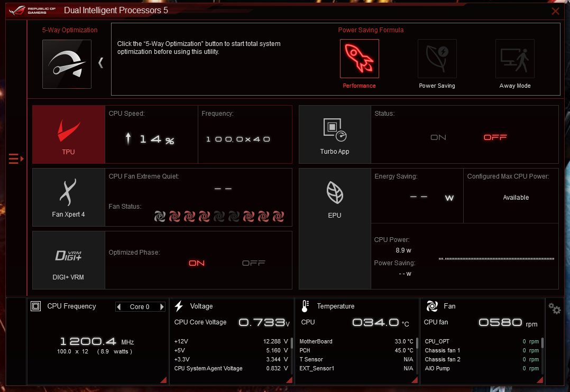570x392 pixels.
Task: Switch Optimized Phase to ON
Action: [197, 263]
